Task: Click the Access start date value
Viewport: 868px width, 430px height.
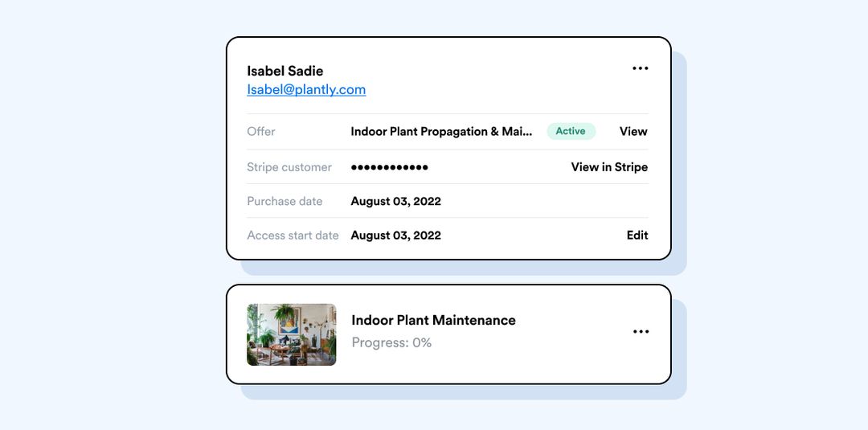Action: tap(395, 235)
